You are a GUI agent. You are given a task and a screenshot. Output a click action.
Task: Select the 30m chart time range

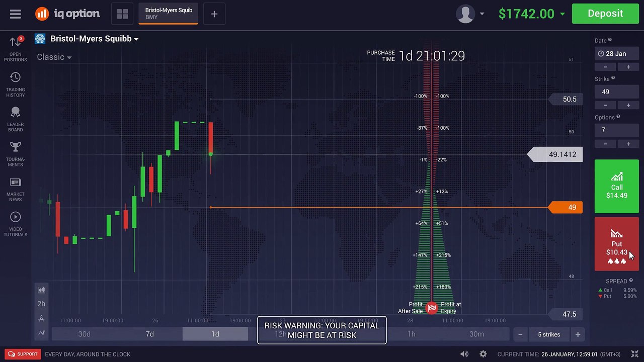click(x=476, y=334)
